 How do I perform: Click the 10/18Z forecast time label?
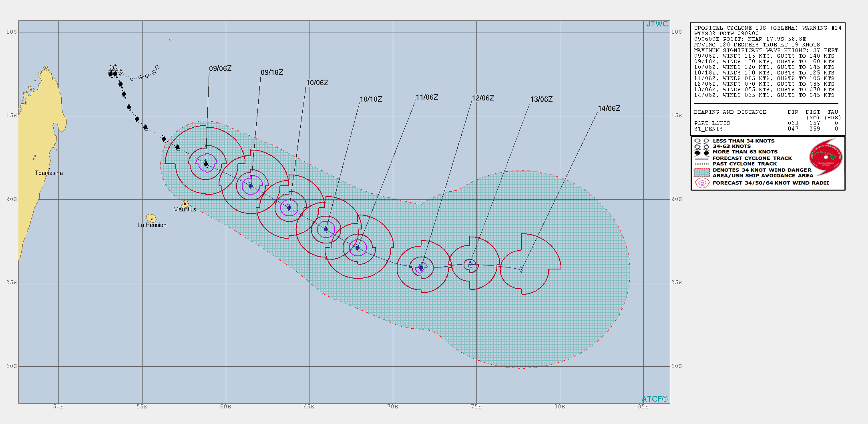click(371, 99)
